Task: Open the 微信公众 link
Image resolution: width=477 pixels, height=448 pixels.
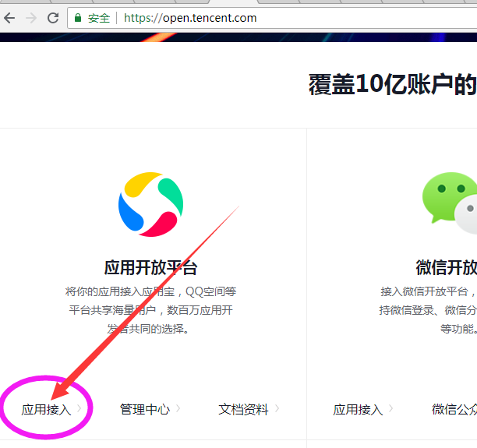Action: click(x=454, y=409)
